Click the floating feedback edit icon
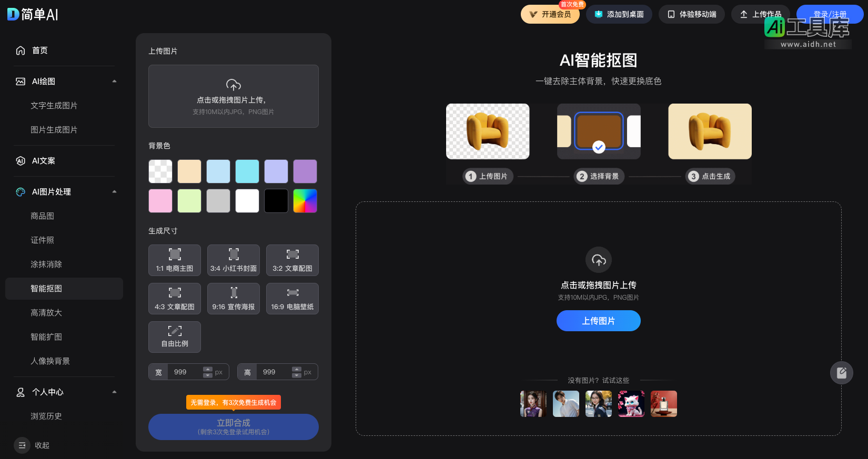The width and height of the screenshot is (868, 459). (x=842, y=373)
